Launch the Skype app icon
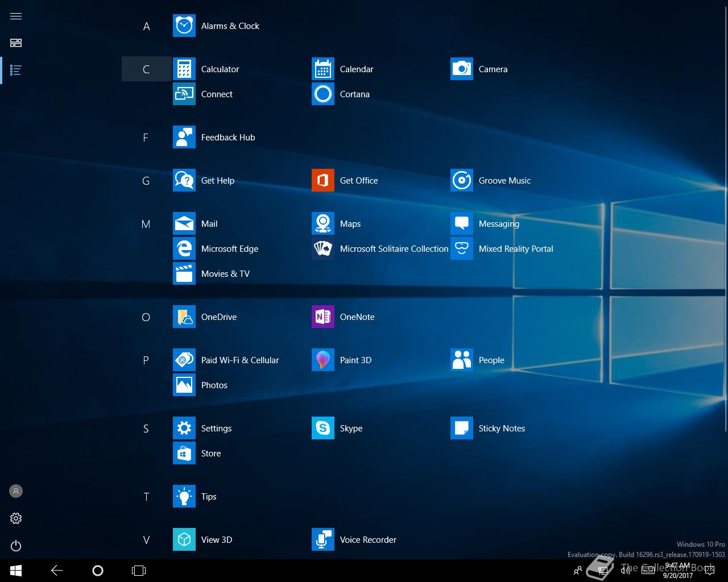Image resolution: width=728 pixels, height=582 pixels. tap(323, 429)
